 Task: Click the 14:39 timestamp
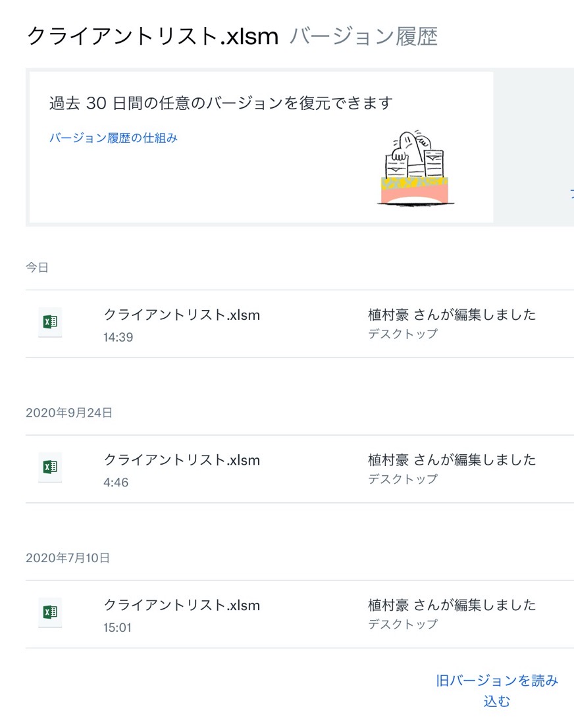(x=118, y=337)
